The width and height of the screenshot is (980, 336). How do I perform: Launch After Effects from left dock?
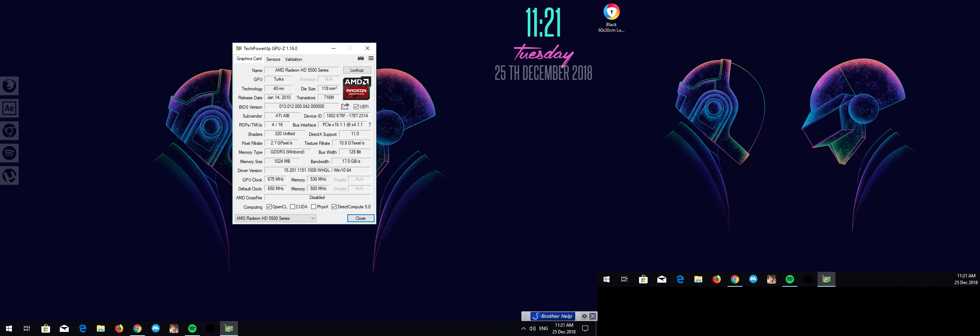tap(9, 108)
